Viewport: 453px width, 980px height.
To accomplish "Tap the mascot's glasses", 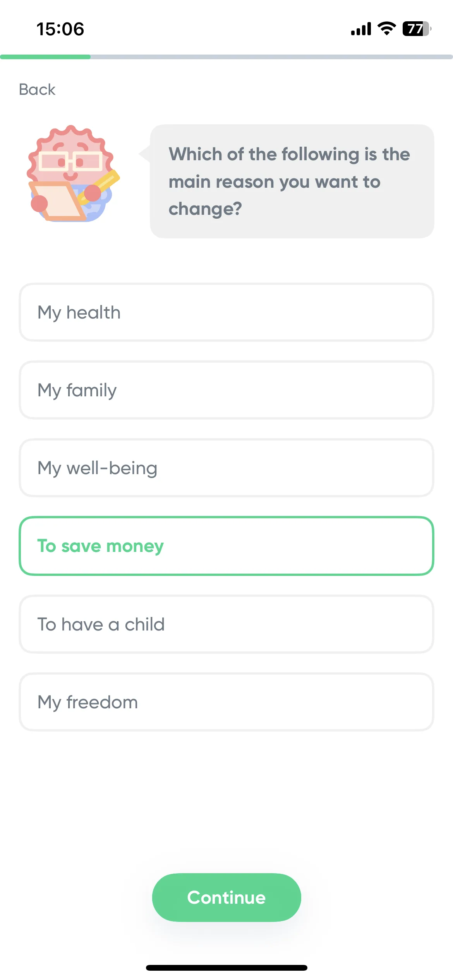I will click(x=70, y=161).
